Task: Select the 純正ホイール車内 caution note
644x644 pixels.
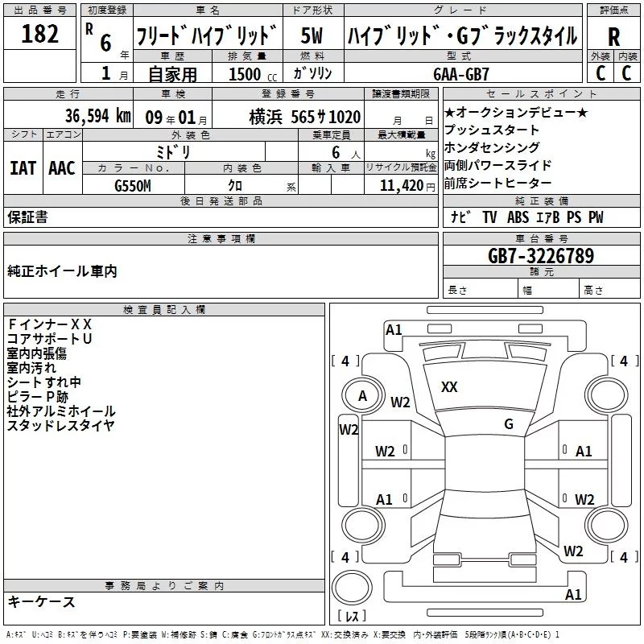Action: (62, 271)
